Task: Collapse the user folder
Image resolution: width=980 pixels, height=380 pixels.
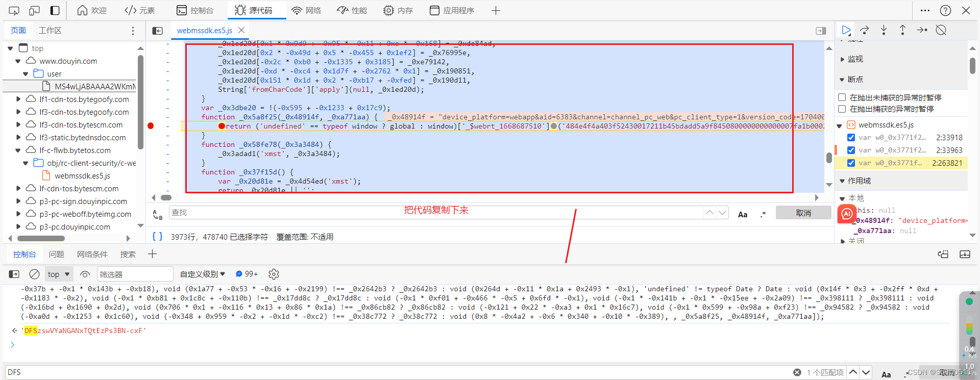Action: pos(26,74)
